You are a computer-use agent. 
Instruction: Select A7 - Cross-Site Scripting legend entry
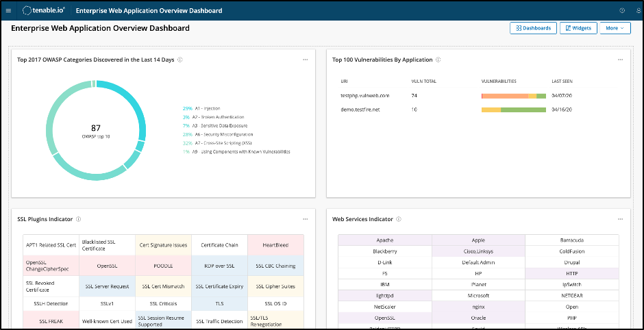[x=217, y=143]
